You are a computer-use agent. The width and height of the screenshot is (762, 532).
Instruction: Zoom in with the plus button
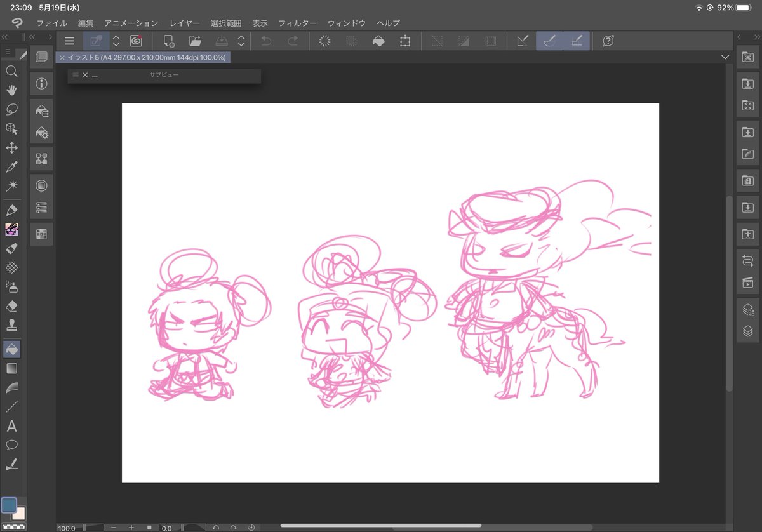tap(131, 528)
